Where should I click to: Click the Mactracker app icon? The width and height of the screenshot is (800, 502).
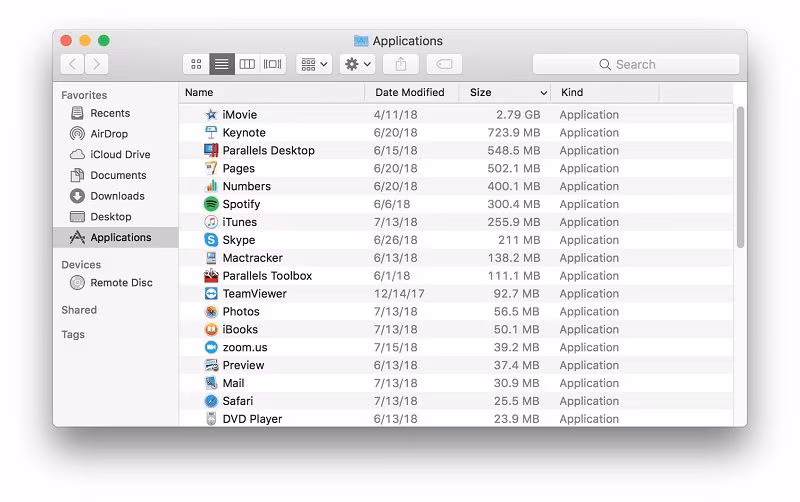211,258
